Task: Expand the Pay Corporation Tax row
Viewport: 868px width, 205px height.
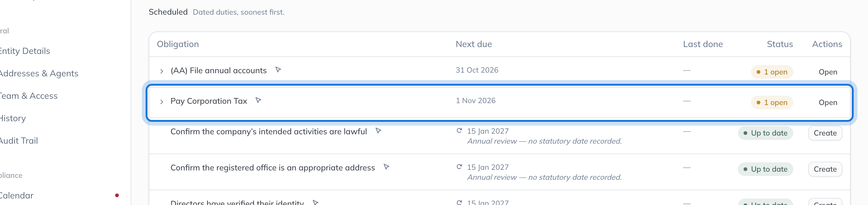Action: point(162,102)
